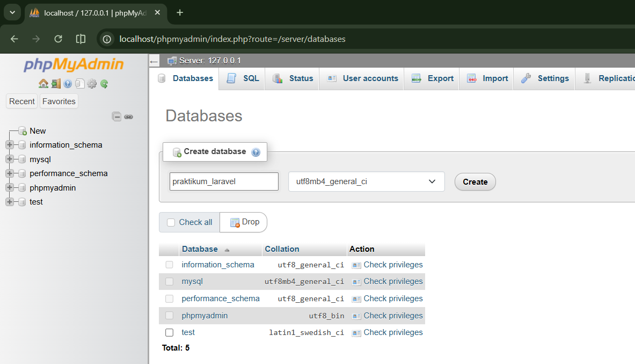Viewport: 635px width, 364px height.
Task: Open the test database link in table
Action: click(x=188, y=332)
